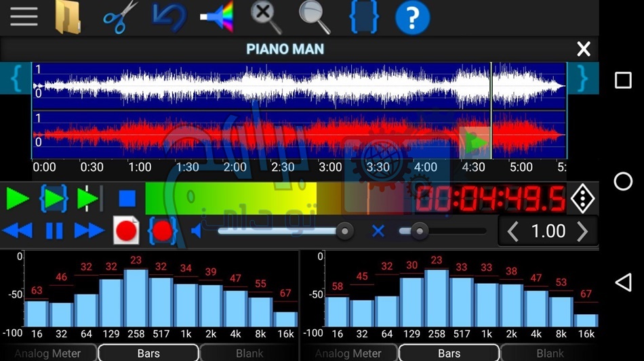Decrease playback speed with left chevron
644x361 pixels.
coord(513,232)
